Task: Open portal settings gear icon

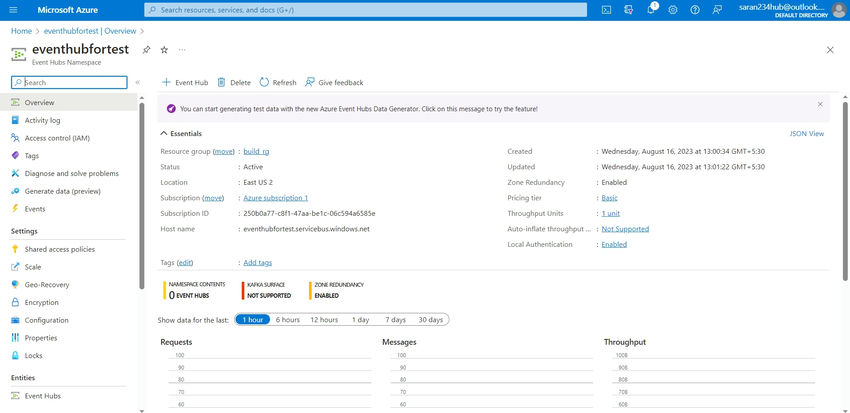Action: click(x=673, y=10)
